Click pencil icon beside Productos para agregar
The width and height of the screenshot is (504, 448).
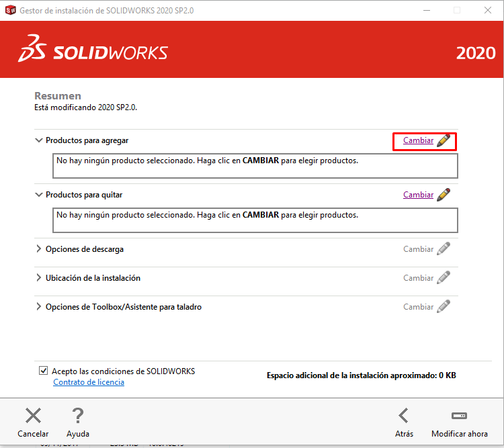(444, 140)
